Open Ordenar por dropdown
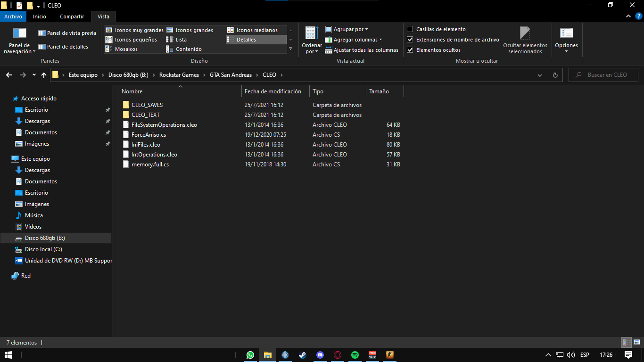This screenshot has height=362, width=644. (x=312, y=41)
